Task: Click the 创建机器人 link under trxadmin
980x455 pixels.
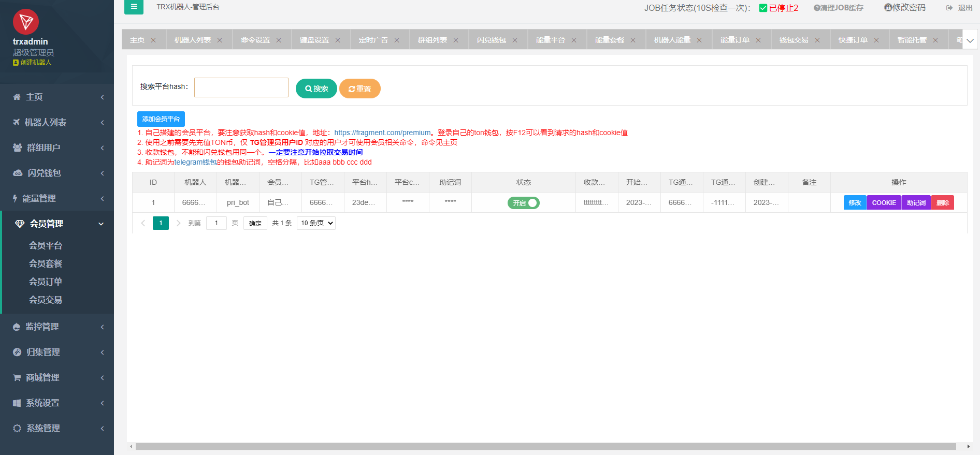Action: click(32, 63)
